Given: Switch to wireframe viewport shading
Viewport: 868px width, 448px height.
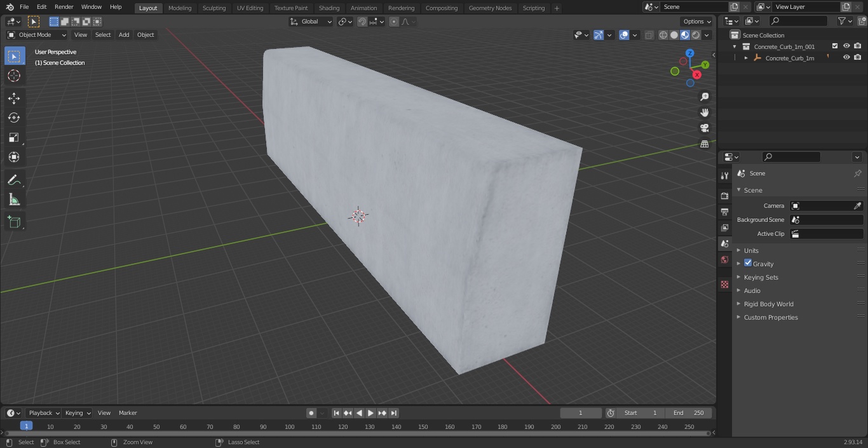Looking at the screenshot, I should [663, 35].
